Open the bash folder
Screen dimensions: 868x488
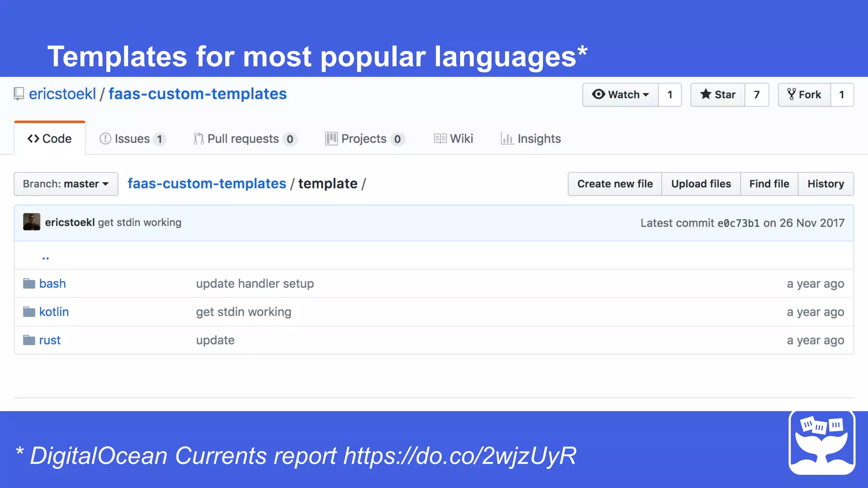[x=53, y=283]
